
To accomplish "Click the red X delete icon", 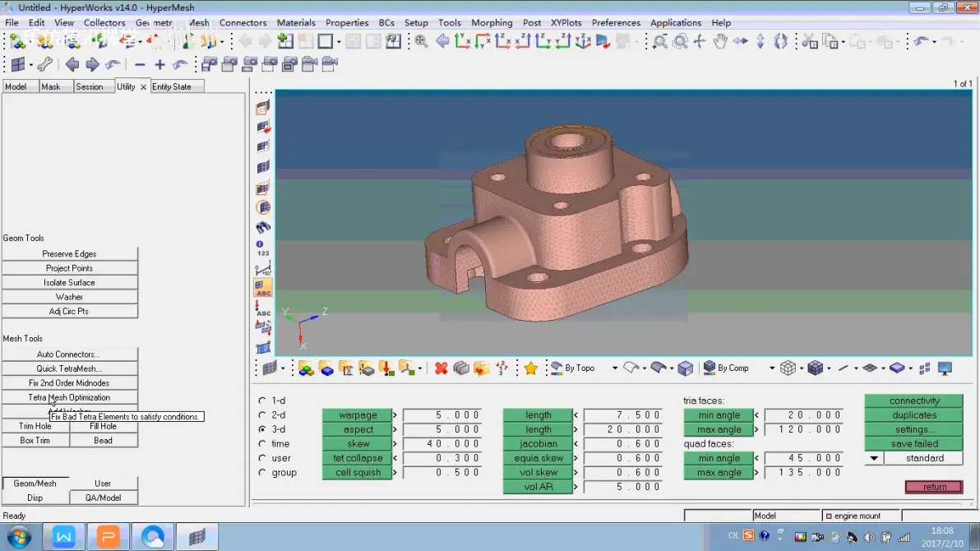I will pyautogui.click(x=441, y=368).
